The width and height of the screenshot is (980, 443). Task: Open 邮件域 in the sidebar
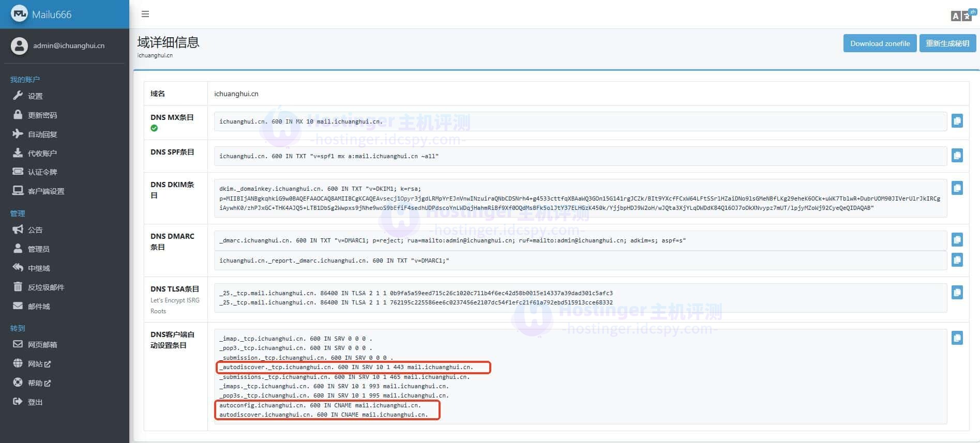39,307
